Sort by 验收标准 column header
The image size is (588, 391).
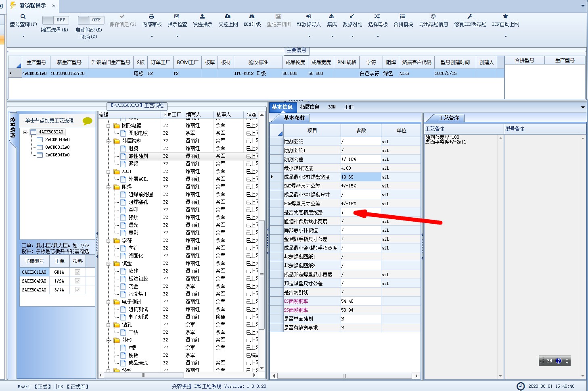pyautogui.click(x=258, y=62)
